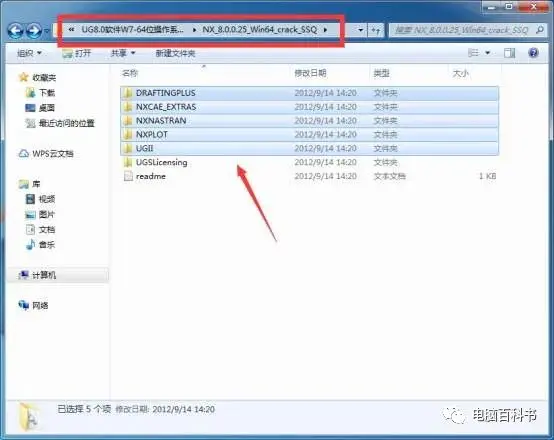This screenshot has height=440, width=554.
Task: Click the NX_8.0.0.25_Win64_crack_SSQ breadcrumb
Action: point(260,30)
